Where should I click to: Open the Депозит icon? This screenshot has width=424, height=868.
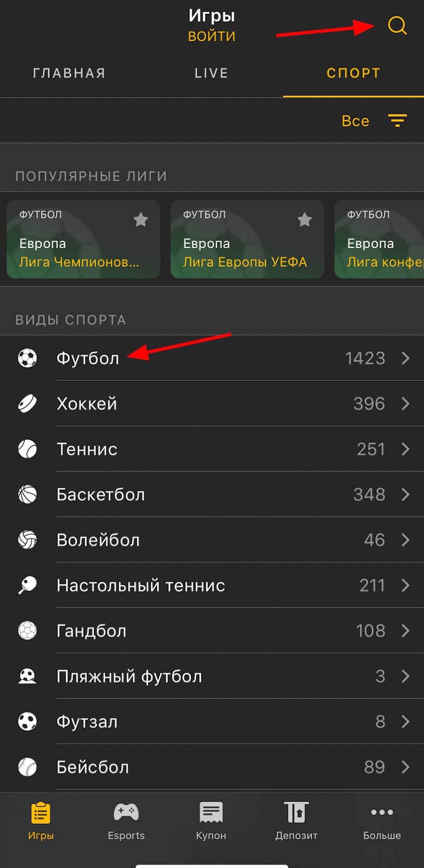click(296, 812)
